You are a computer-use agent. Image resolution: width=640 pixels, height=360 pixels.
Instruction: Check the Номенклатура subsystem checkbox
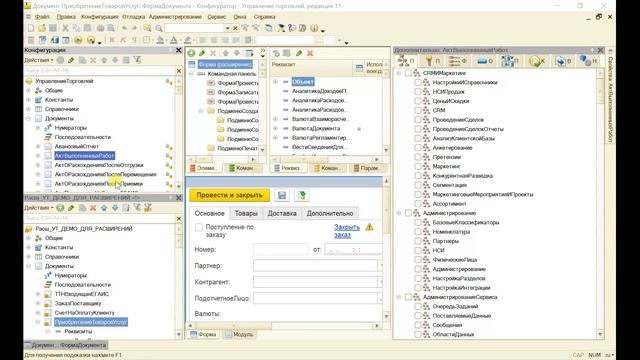click(x=418, y=231)
